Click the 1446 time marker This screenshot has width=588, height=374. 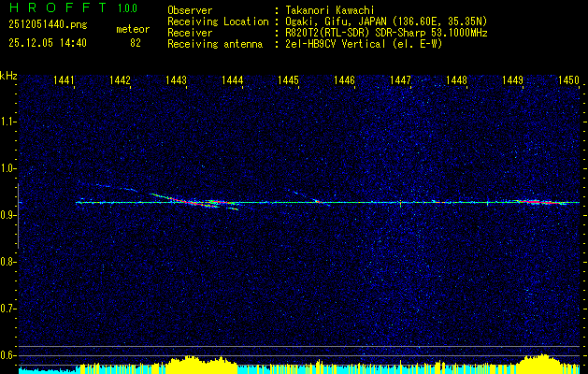click(344, 79)
